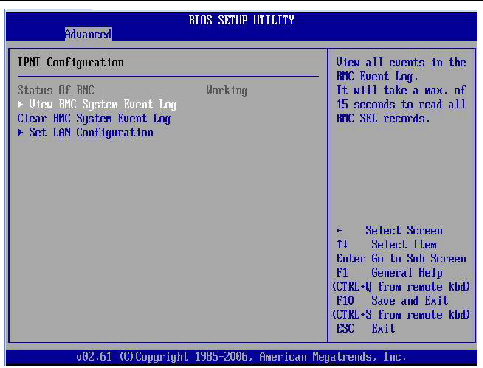483x368 pixels.
Task: Click the Select Item key hint
Action: 387,244
